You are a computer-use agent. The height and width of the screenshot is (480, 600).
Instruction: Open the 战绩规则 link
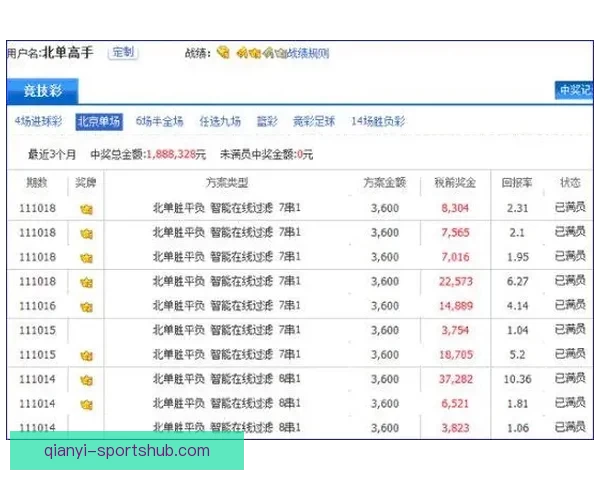308,53
